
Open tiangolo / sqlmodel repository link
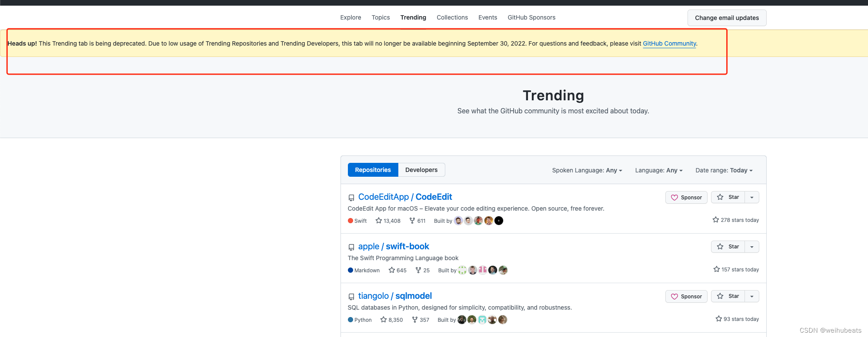pyautogui.click(x=395, y=296)
